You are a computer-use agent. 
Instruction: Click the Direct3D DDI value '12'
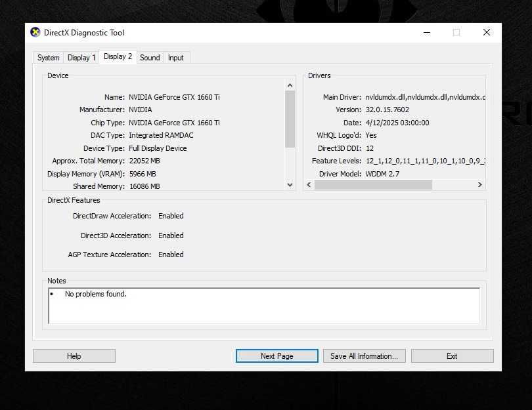[370, 148]
